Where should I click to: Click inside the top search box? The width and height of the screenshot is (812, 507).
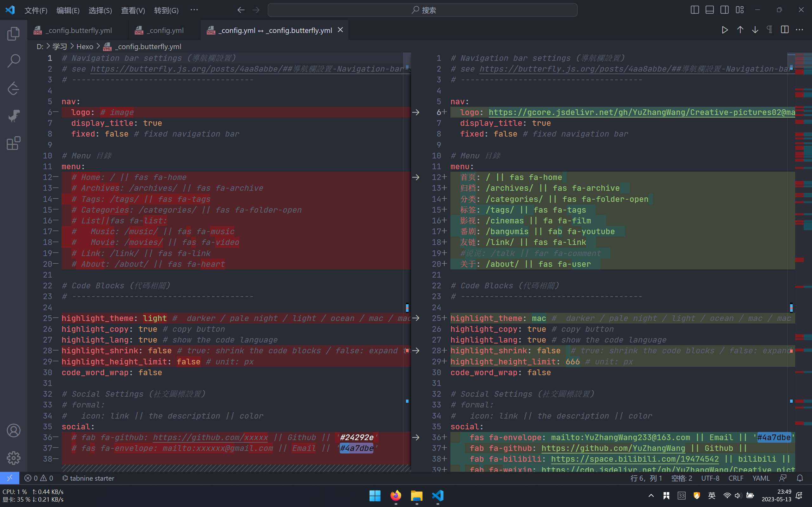click(x=422, y=10)
